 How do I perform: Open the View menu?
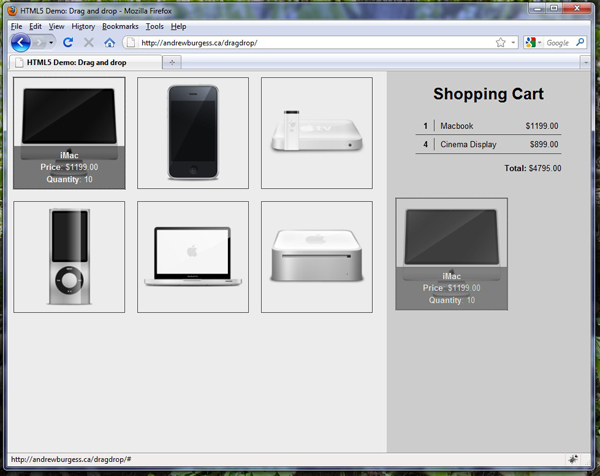click(x=56, y=26)
